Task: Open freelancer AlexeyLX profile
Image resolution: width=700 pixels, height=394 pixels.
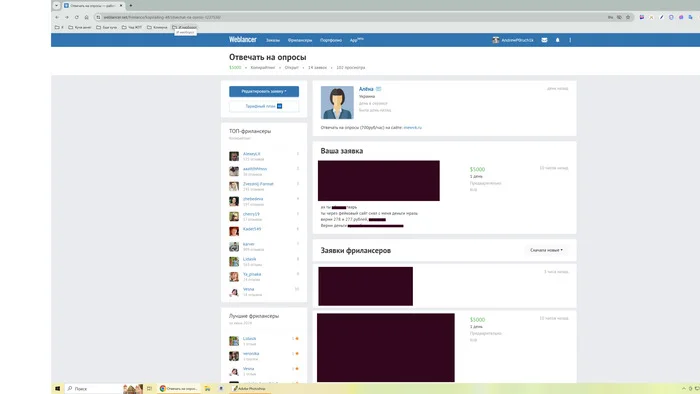Action: 252,154
